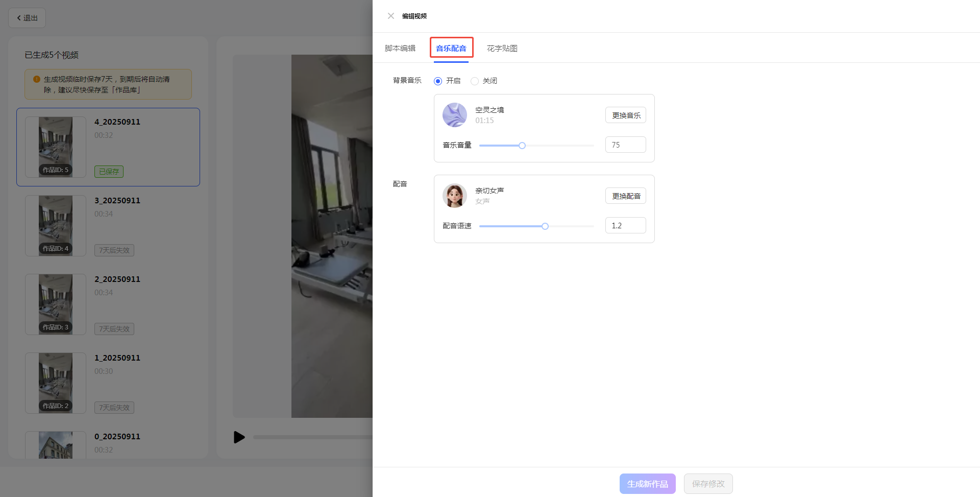Viewport: 980px width, 497px height.
Task: Close the 编辑视频 edit panel
Action: (391, 16)
